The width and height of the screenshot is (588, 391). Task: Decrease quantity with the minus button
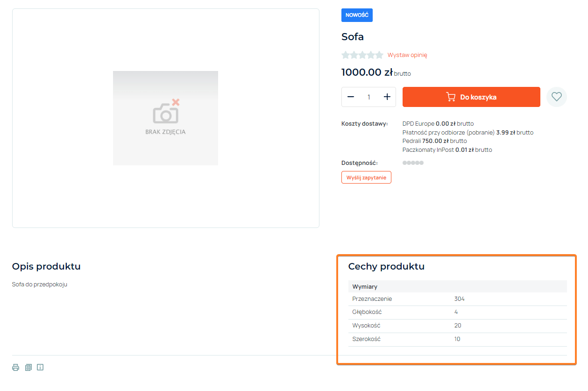tap(351, 97)
